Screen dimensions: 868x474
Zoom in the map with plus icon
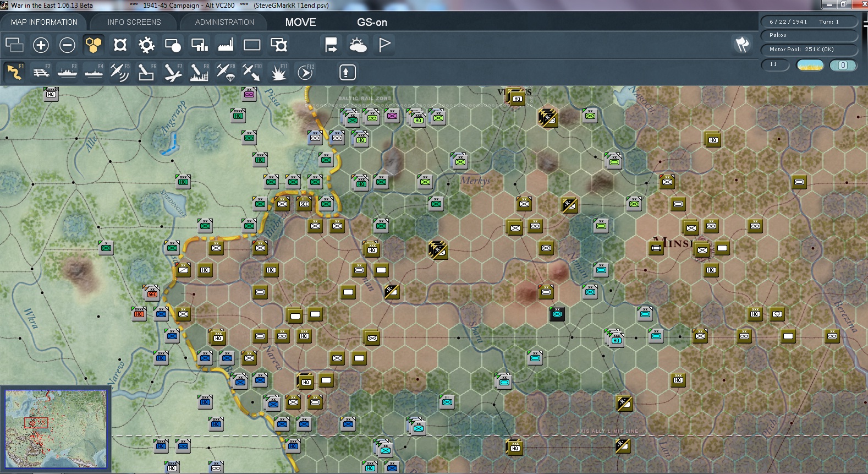[41, 45]
